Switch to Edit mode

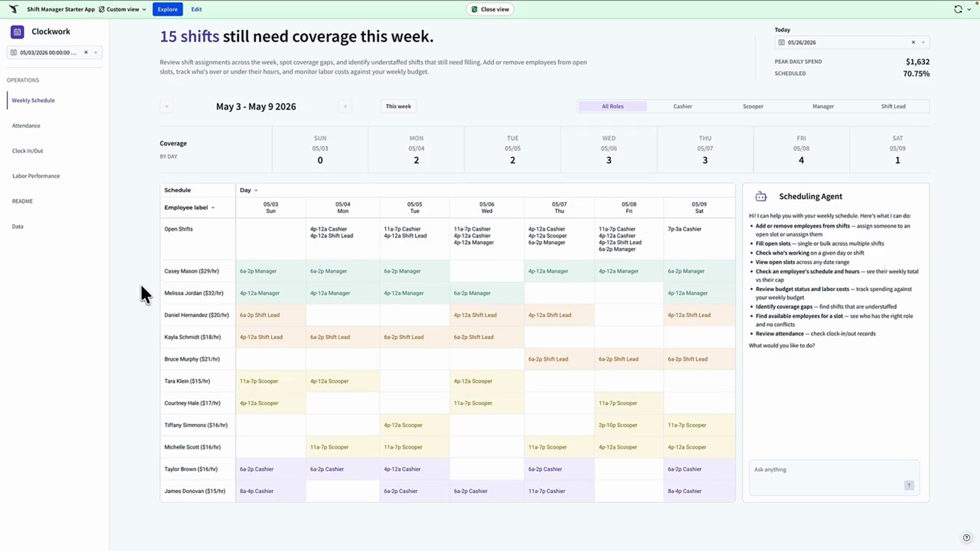tap(196, 9)
